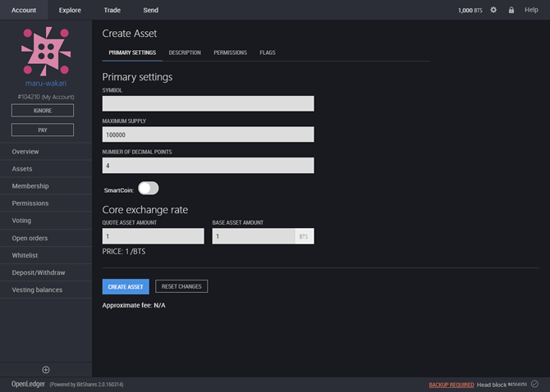550x392 pixels.
Task: Click the plus icon at sidebar bottom
Action: [x=46, y=370]
